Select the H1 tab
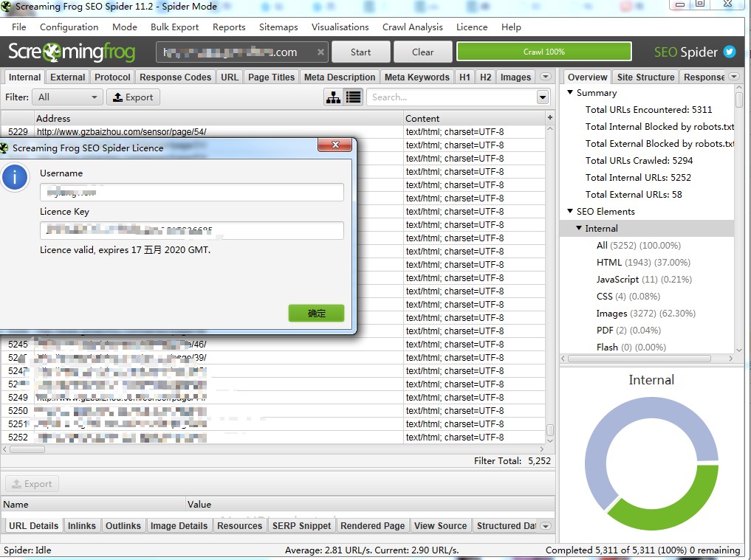This screenshot has width=751, height=560. pos(464,77)
